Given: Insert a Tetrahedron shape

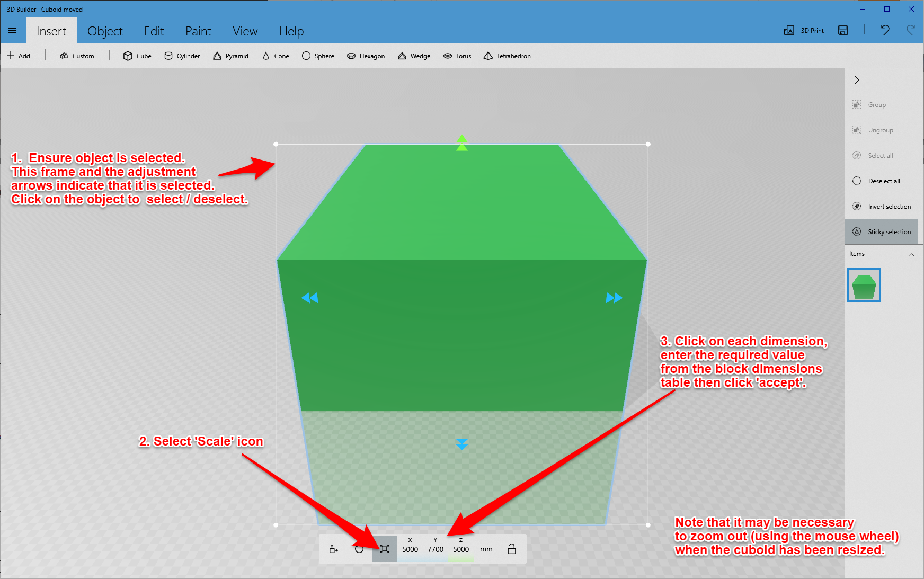Looking at the screenshot, I should click(x=507, y=56).
